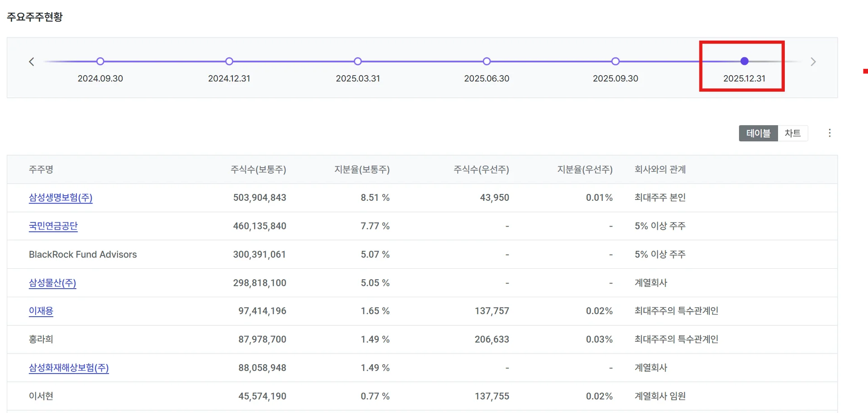Image resolution: width=868 pixels, height=413 pixels.
Task: Open the three-dot more options menu
Action: point(830,133)
